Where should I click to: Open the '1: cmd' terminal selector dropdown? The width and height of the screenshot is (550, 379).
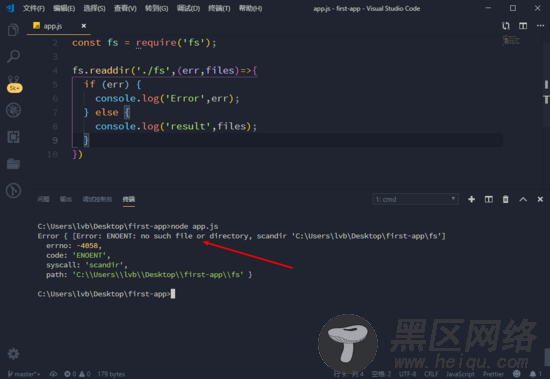pyautogui.click(x=415, y=199)
